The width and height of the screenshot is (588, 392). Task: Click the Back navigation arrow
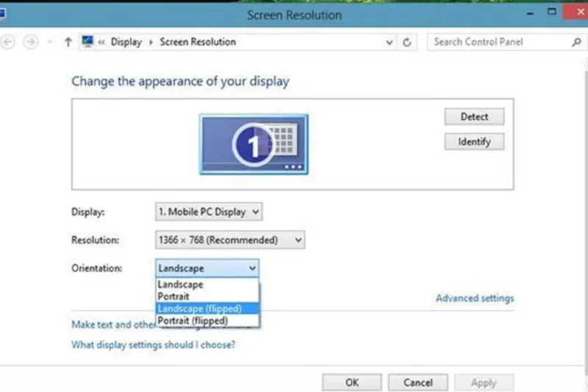coord(8,43)
